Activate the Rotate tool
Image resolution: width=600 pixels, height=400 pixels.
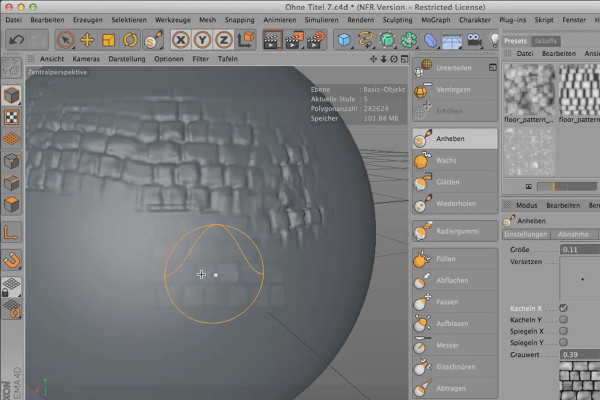pos(130,40)
